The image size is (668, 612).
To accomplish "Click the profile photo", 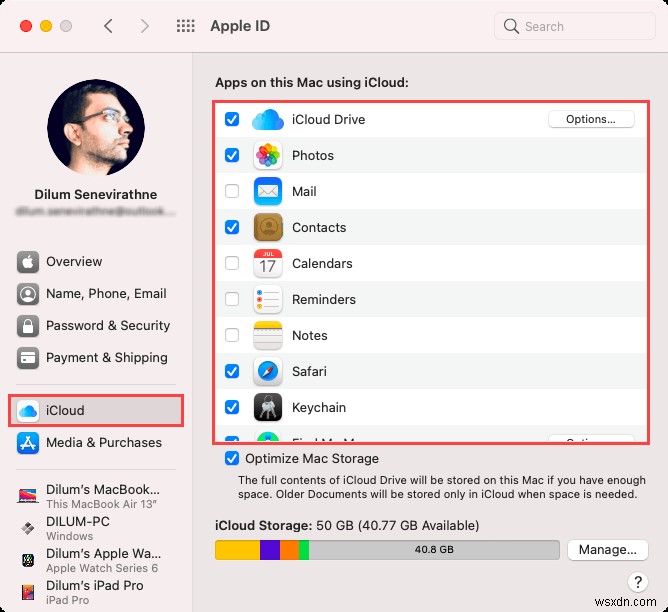I will coord(96,127).
